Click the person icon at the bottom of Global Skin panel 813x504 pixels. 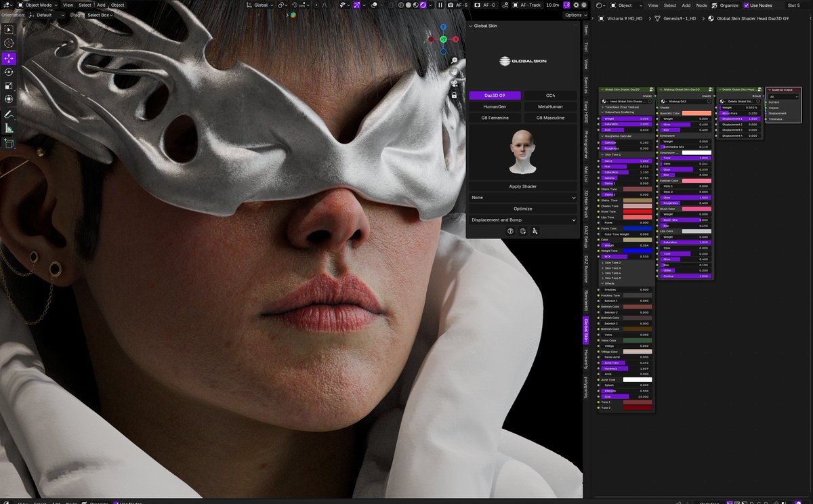coord(535,231)
